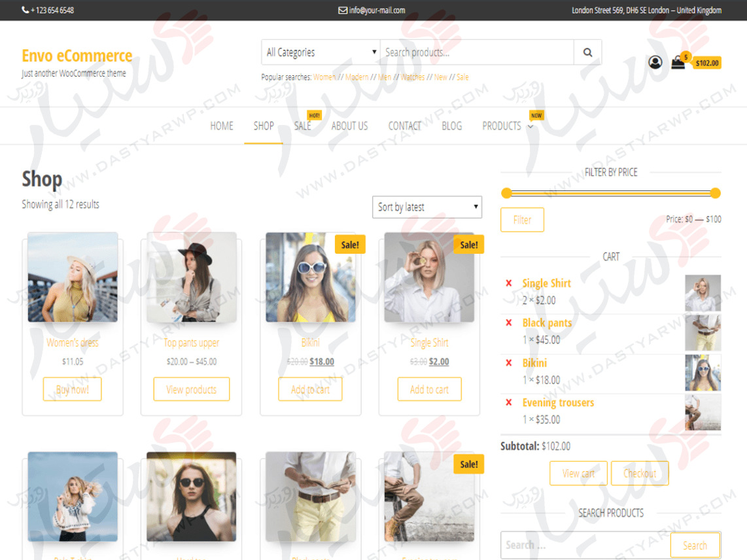
Task: Click the Women's dress product title
Action: point(73,343)
